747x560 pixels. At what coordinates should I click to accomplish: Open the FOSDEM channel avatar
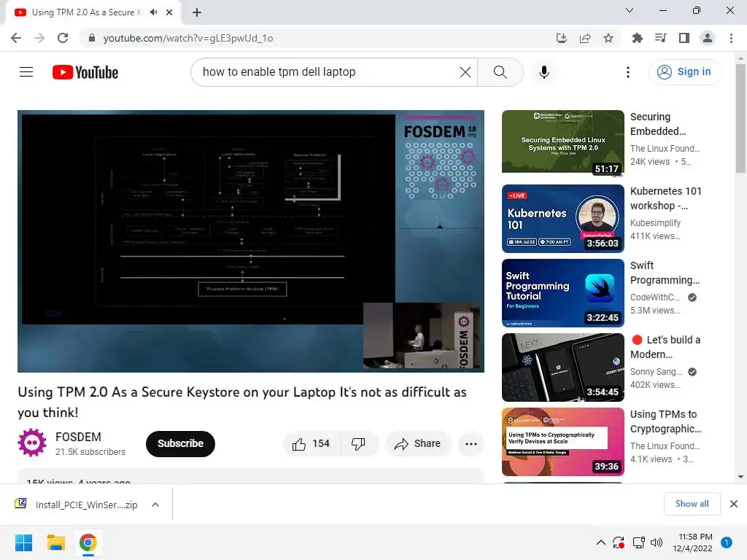click(x=32, y=443)
